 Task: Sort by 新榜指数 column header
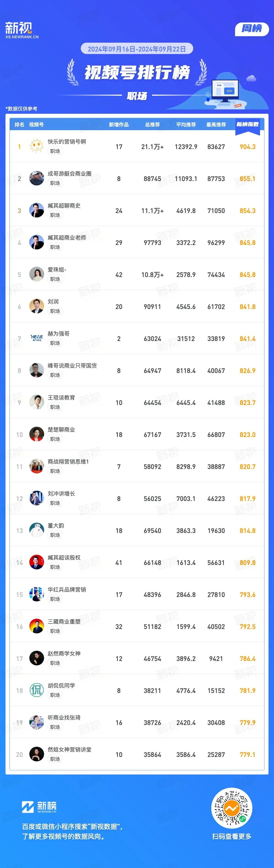tap(248, 124)
